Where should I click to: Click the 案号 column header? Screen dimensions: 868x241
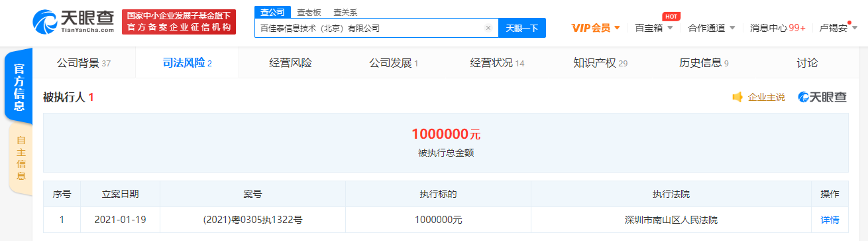[x=252, y=194]
